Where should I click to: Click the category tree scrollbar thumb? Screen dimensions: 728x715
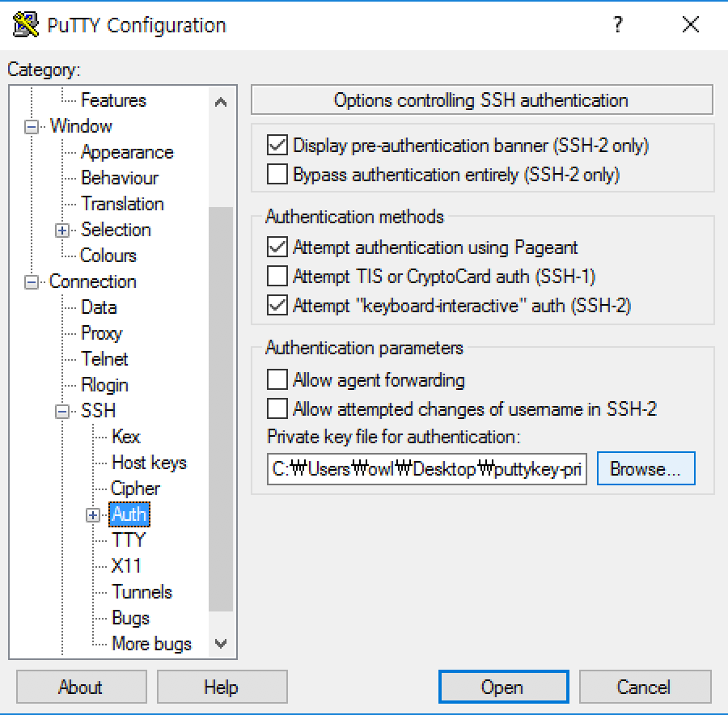coord(221,409)
